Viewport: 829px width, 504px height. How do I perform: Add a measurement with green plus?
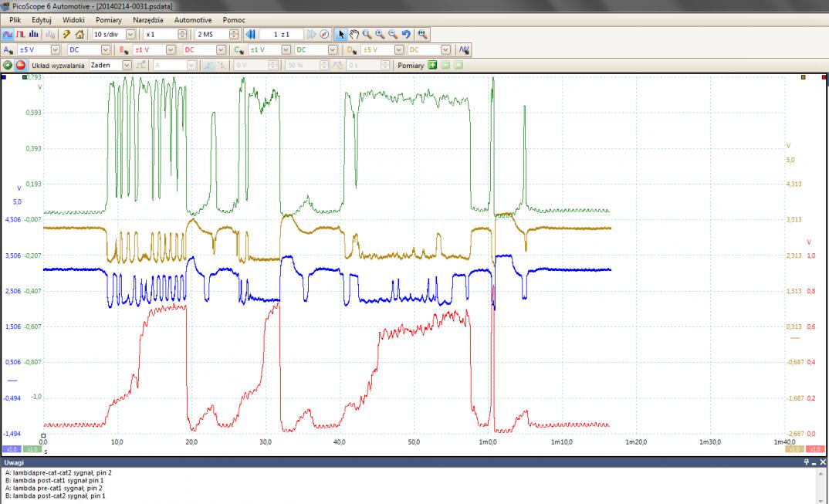[433, 66]
